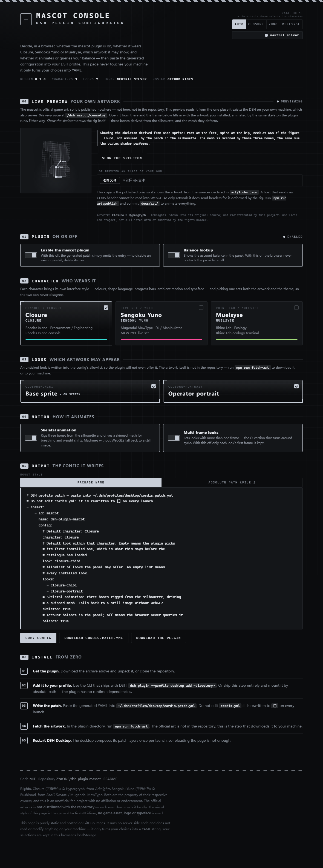Open the ZYAONS/dsh-plugin-mascot repository link

pyautogui.click(x=79, y=779)
